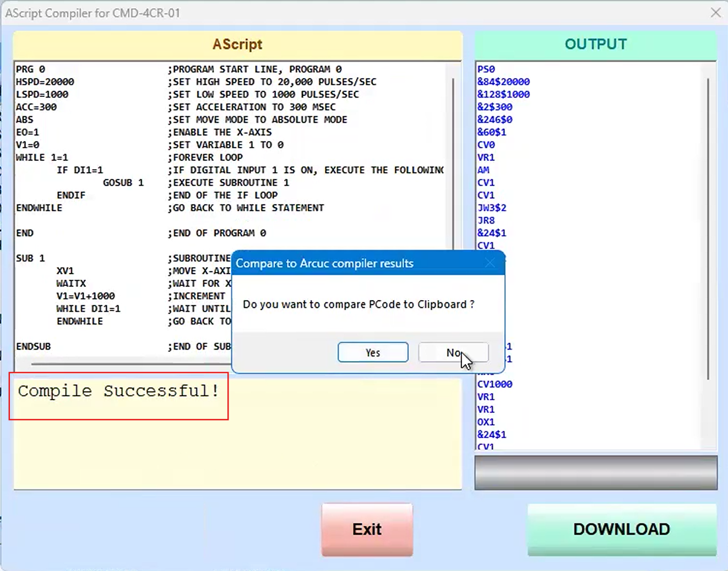
Task: Click the ';ENABLE THE X-AXIS' comment
Action: coord(220,133)
